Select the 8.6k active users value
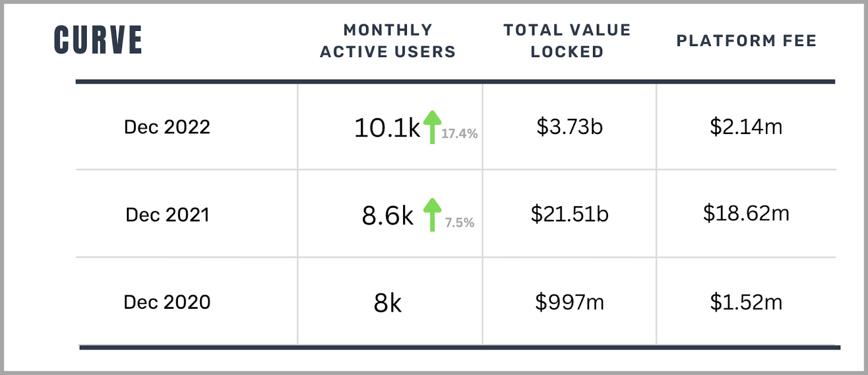This screenshot has width=868, height=375. click(x=387, y=216)
